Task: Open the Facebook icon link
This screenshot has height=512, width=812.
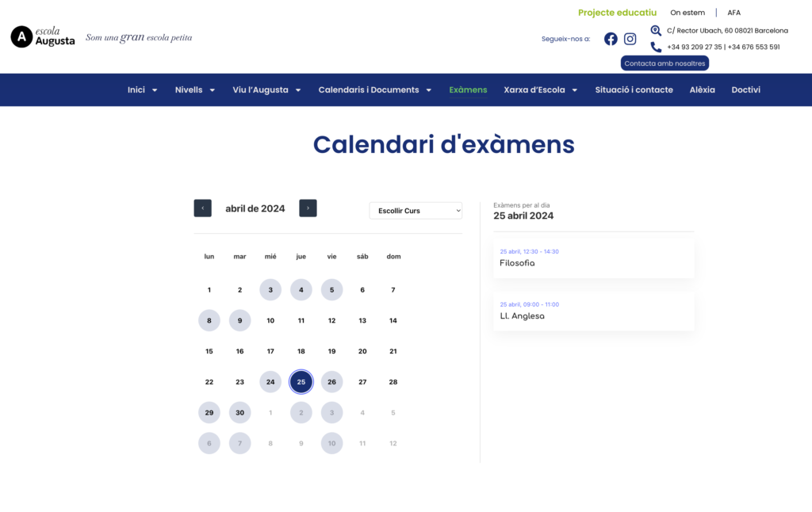Action: (x=611, y=39)
